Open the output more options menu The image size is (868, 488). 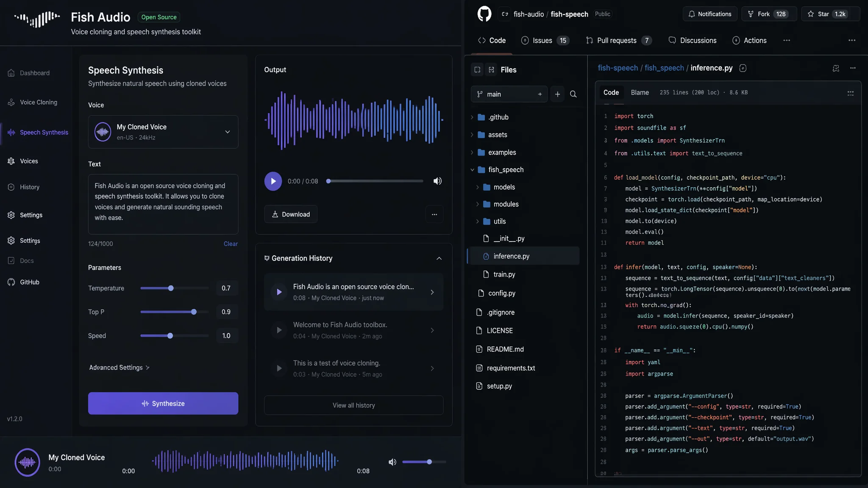[x=434, y=214]
